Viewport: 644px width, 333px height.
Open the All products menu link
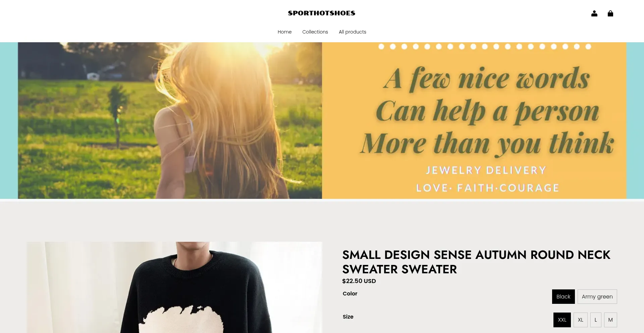point(353,32)
